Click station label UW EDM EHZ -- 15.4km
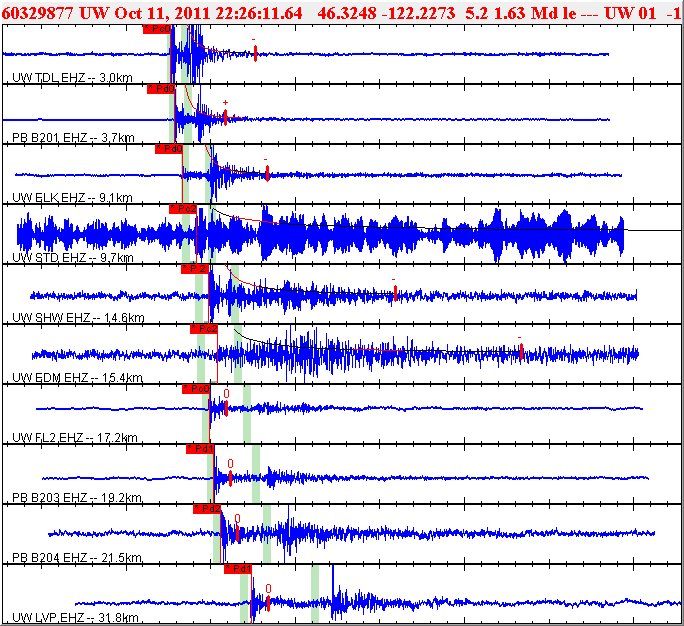Viewport: 684px width, 626px height. 78,377
